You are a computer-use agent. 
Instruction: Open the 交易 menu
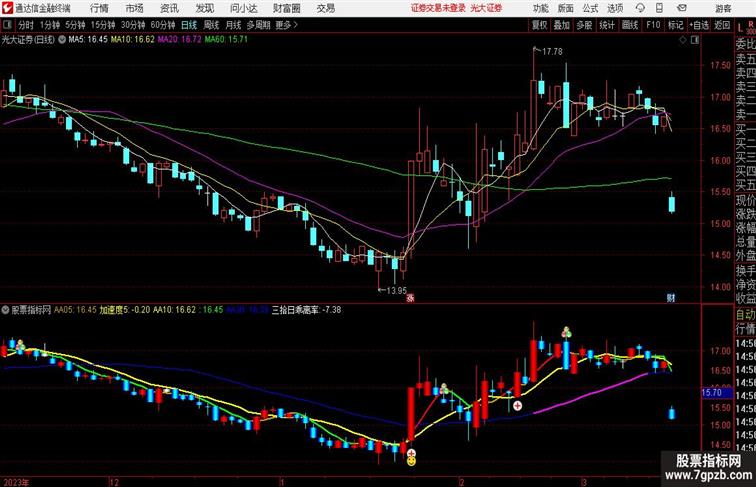(x=325, y=8)
